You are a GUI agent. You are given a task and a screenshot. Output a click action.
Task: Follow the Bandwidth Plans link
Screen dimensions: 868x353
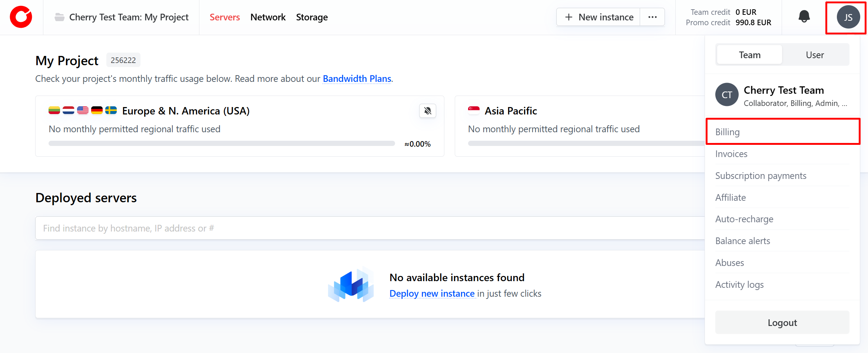click(357, 79)
